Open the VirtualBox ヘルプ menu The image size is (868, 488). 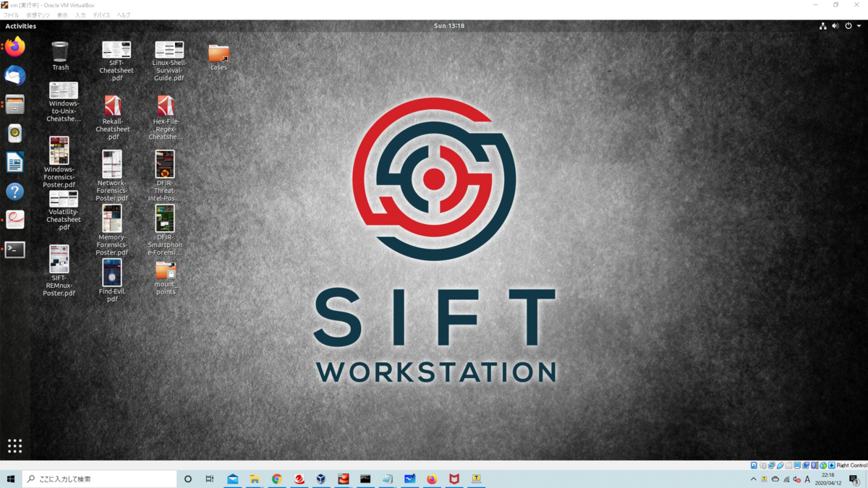[124, 15]
